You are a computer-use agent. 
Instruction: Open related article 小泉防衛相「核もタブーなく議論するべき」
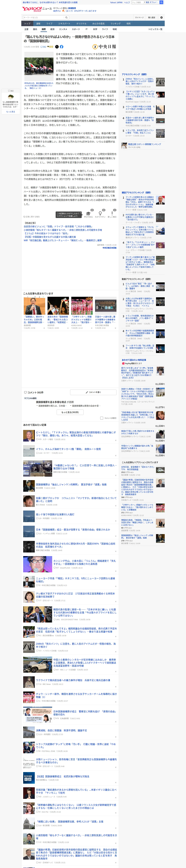63,230
